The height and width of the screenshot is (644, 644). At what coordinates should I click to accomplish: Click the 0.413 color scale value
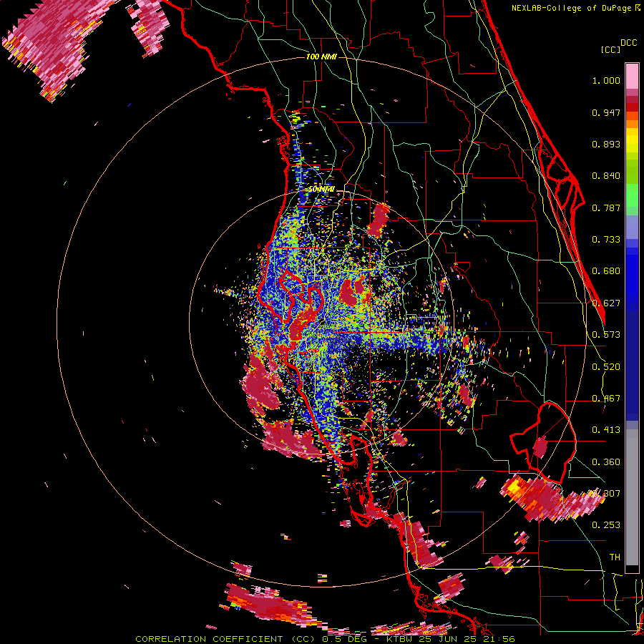point(606,430)
